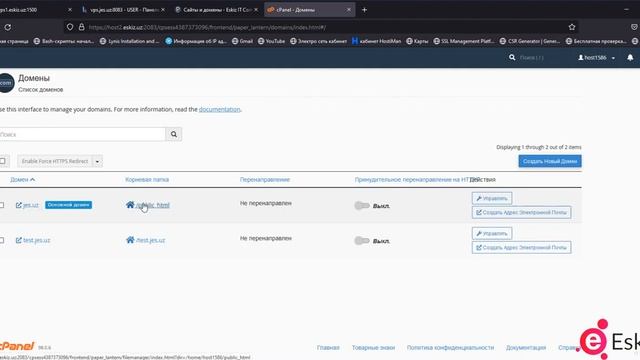Open the Главная footer link
Screen dimensions: 640x360
point(328,348)
